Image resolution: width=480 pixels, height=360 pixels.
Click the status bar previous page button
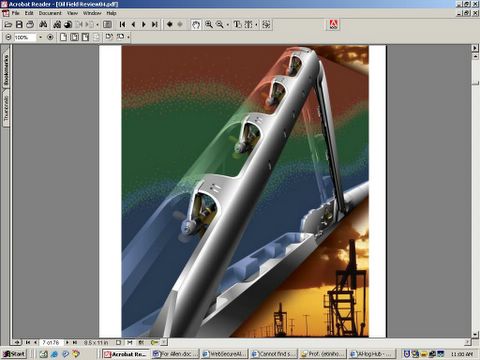tap(35, 342)
